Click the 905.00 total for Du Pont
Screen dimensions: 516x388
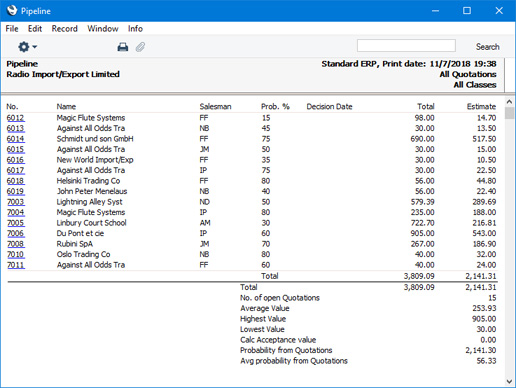[422, 233]
